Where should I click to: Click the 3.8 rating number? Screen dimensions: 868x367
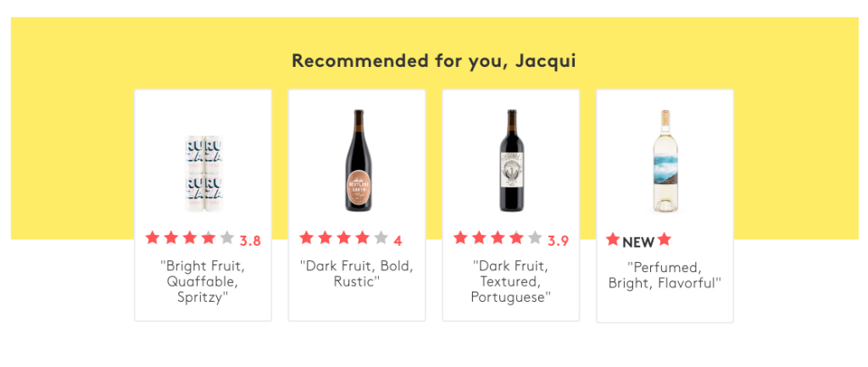(x=250, y=241)
